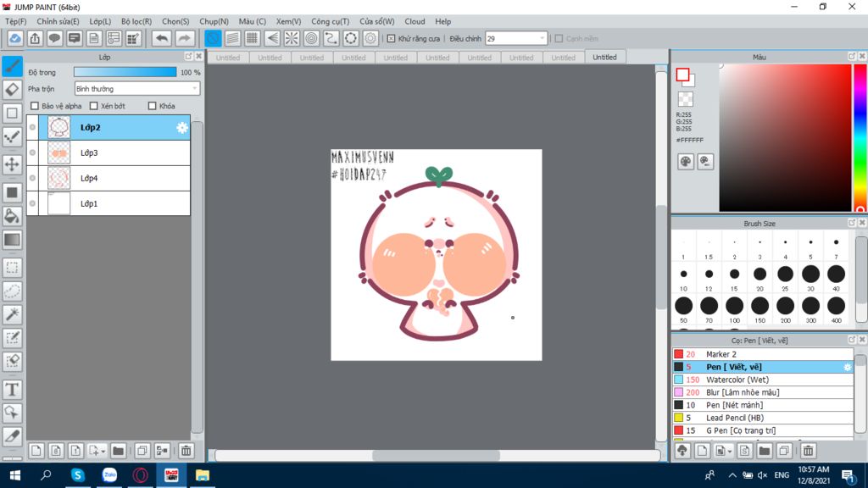Open the Pha trộn blend mode dropdown
The width and height of the screenshot is (868, 488).
(136, 88)
